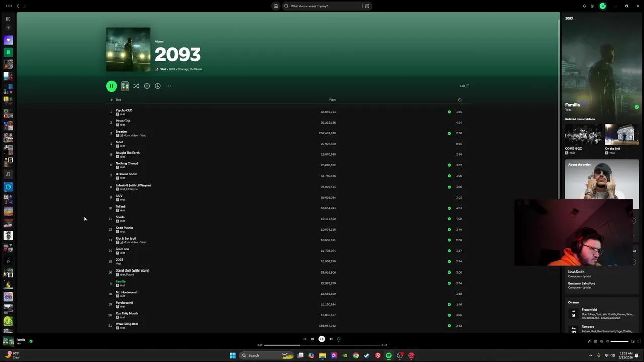The width and height of the screenshot is (644, 362).
Task: Open the lyrics microphone icon
Action: click(589, 341)
